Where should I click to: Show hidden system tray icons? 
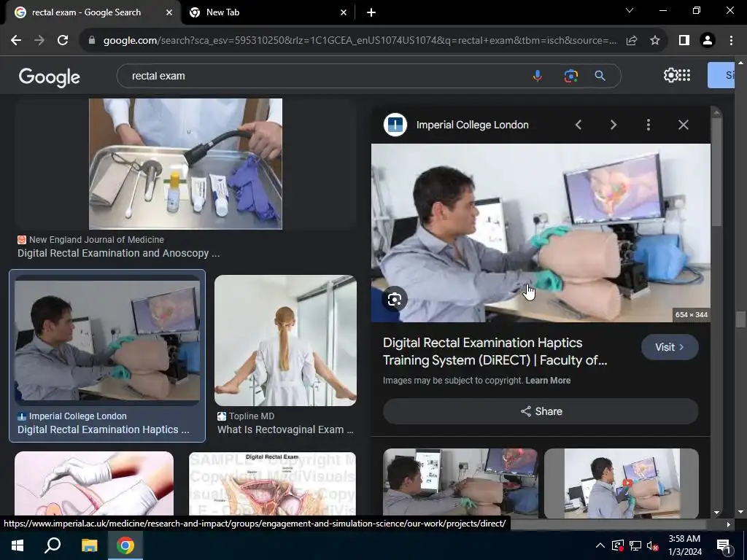click(600, 545)
